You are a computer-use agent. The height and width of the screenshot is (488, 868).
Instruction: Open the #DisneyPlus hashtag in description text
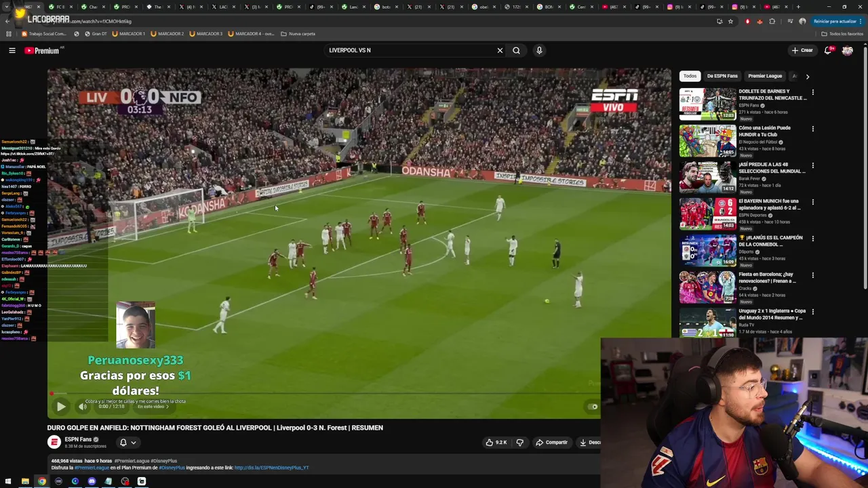171,468
